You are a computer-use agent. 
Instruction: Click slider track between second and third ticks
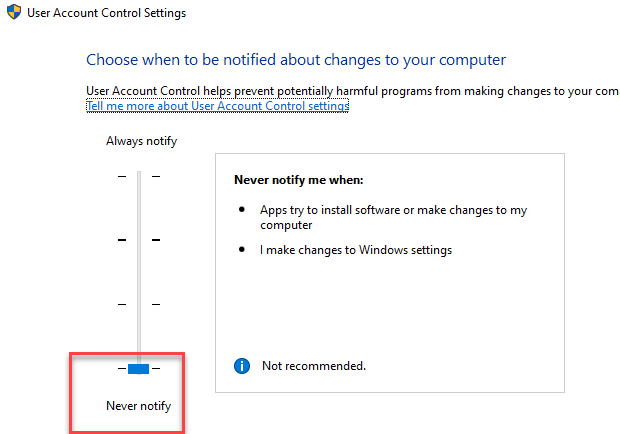[x=139, y=272]
